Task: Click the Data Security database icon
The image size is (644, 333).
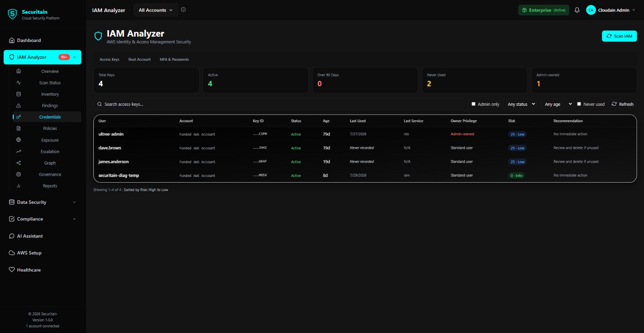Action: [x=12, y=202]
